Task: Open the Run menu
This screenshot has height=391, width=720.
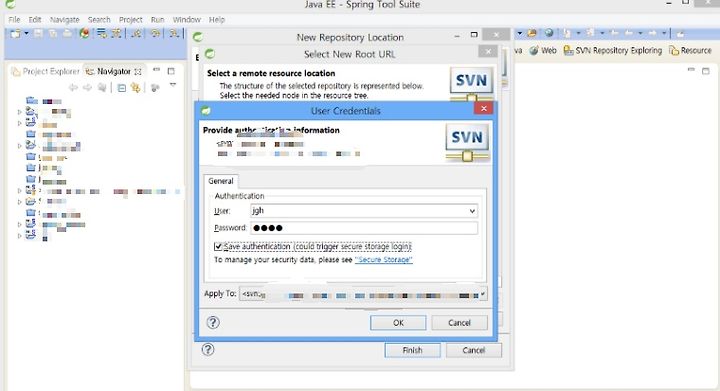Action: [x=158, y=19]
